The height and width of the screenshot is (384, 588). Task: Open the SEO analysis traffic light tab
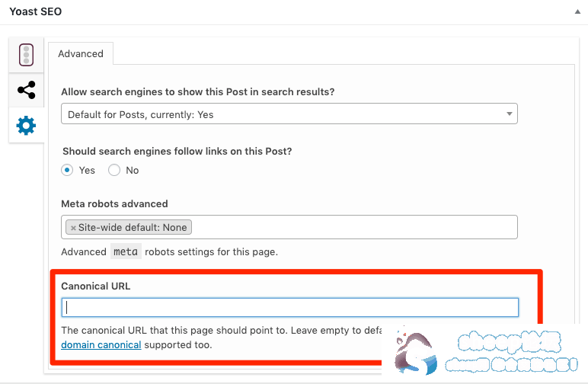point(26,55)
